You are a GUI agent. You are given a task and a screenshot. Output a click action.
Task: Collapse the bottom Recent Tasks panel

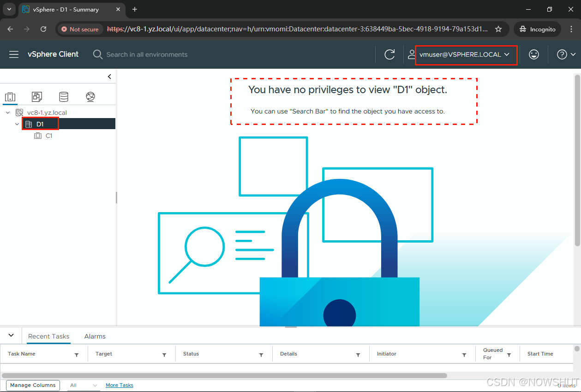(x=11, y=335)
